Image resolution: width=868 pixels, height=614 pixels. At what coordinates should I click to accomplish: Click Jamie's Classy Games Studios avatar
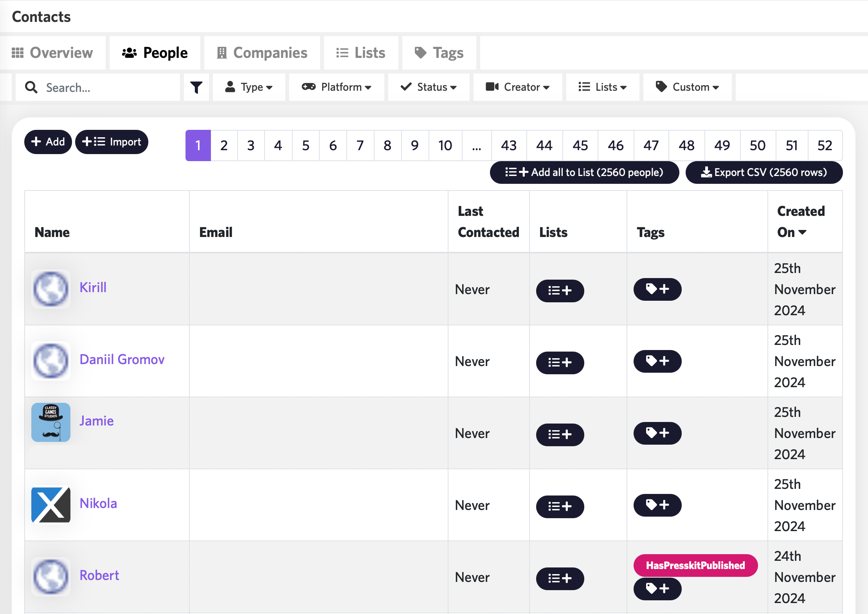[51, 422]
